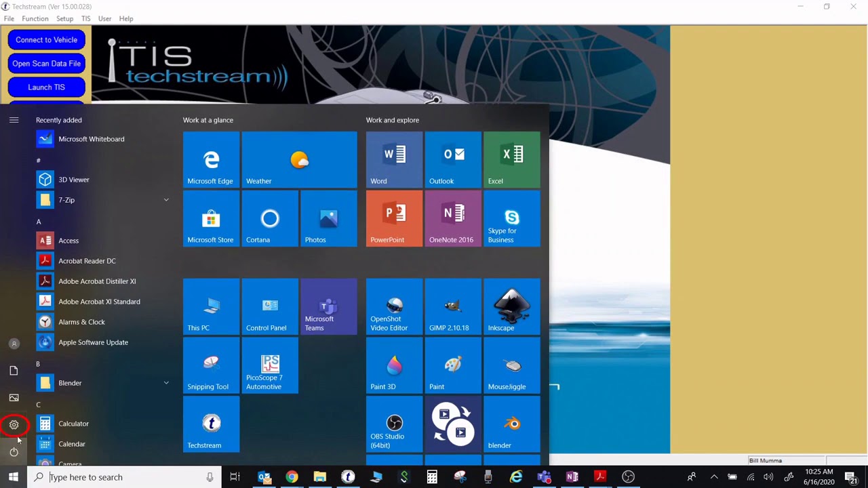The height and width of the screenshot is (488, 868).
Task: Open the Weather tile
Action: [299, 159]
